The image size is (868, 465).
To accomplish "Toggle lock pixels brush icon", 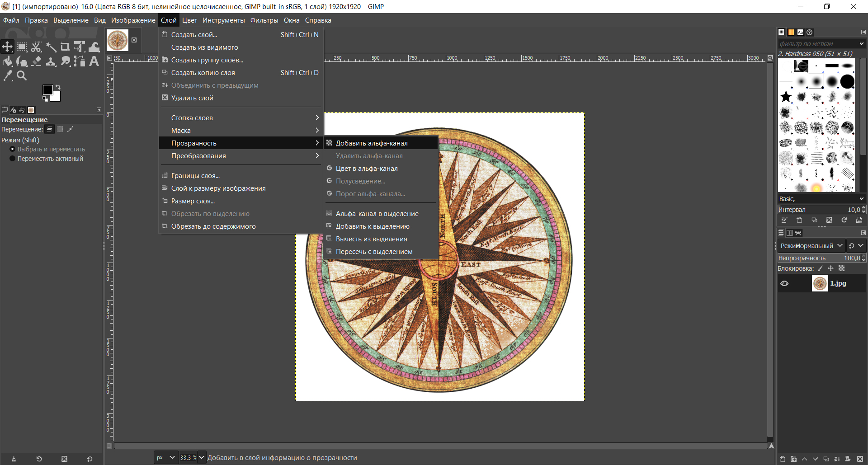I will pyautogui.click(x=820, y=268).
